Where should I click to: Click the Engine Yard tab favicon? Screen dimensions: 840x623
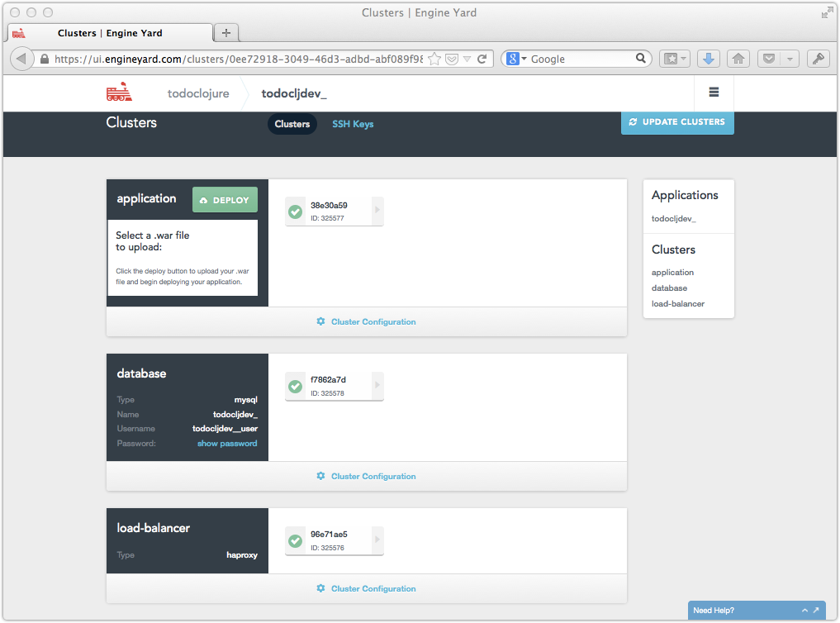pyautogui.click(x=19, y=33)
